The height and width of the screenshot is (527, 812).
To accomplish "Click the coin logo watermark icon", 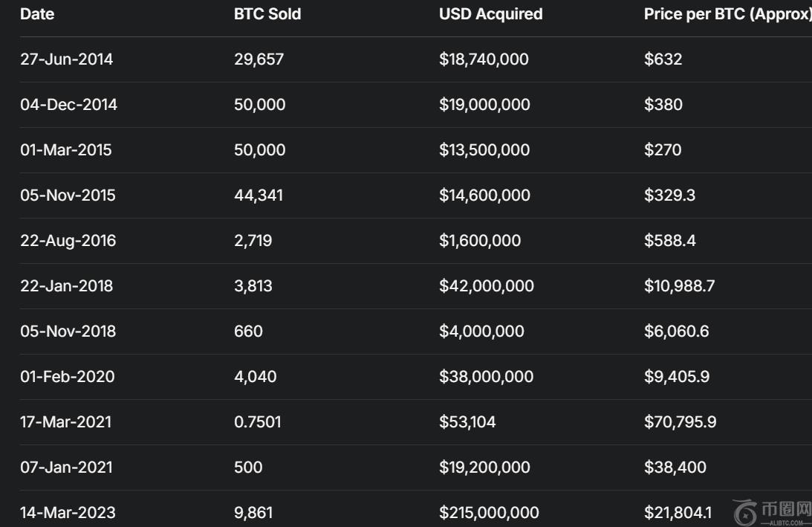I will pos(744,511).
